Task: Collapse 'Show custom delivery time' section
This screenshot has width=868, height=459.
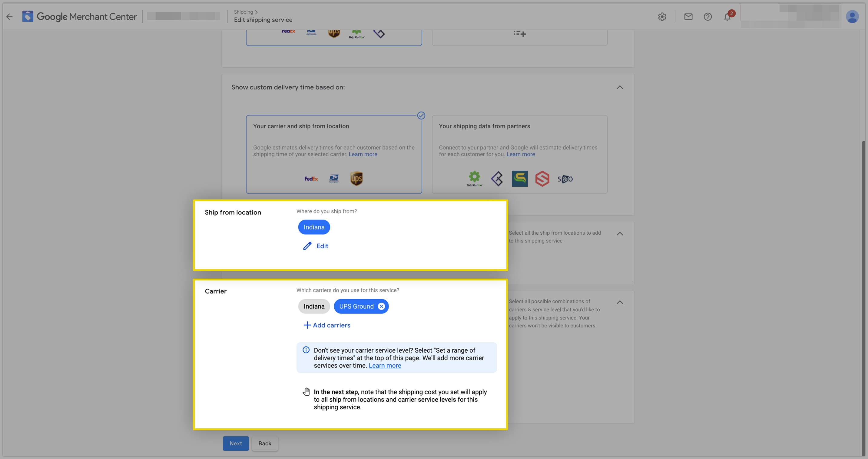Action: click(620, 87)
